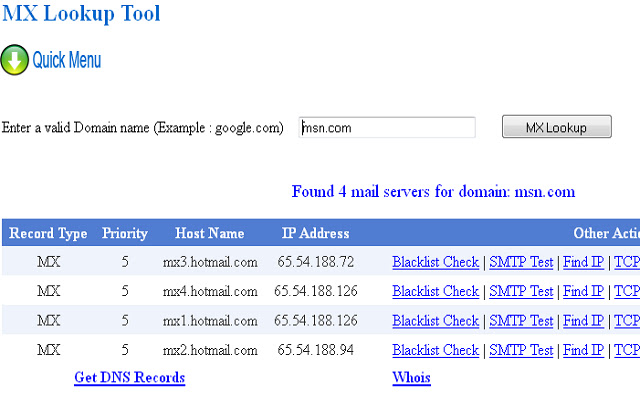The image size is (640, 400).
Task: Open Blacklist Check for mx3.hotmail.com
Action: [x=436, y=262]
